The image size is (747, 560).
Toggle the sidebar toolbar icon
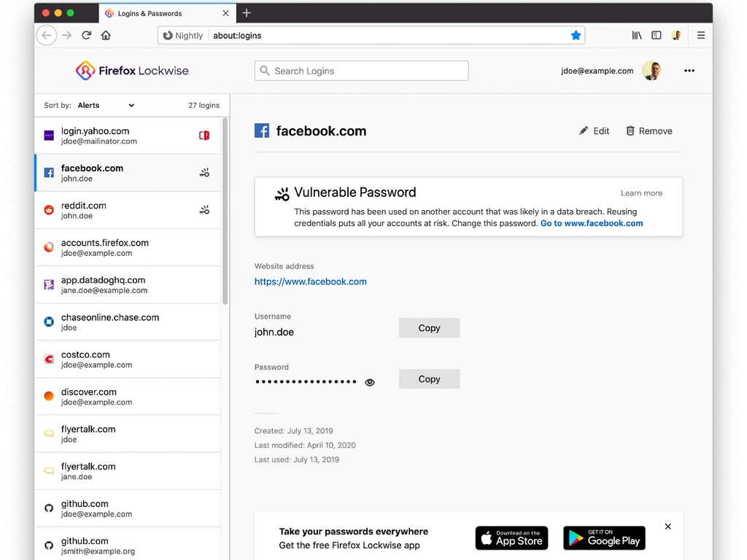click(x=656, y=35)
